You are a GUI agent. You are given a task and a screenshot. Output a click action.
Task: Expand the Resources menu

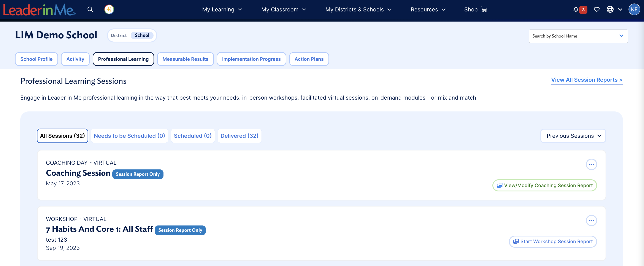pyautogui.click(x=428, y=9)
